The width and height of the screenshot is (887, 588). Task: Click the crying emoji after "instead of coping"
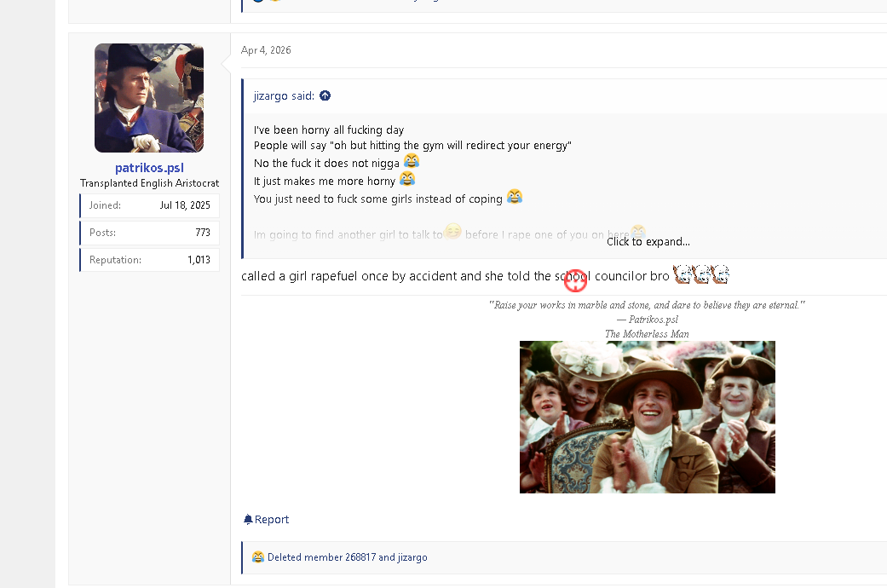[514, 196]
